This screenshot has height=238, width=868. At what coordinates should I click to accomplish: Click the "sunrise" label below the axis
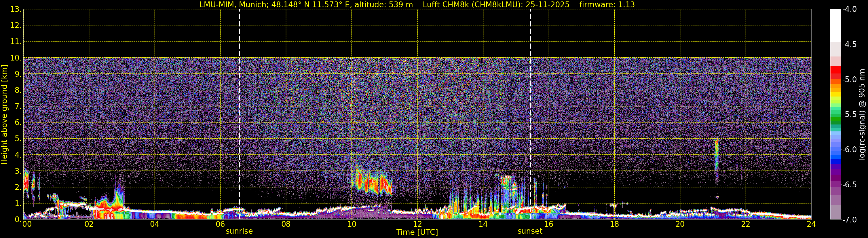click(239, 231)
